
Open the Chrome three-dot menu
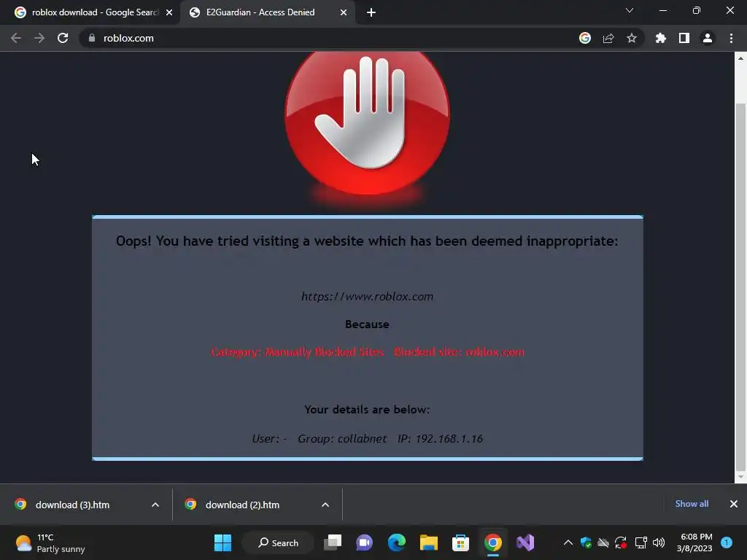(731, 38)
